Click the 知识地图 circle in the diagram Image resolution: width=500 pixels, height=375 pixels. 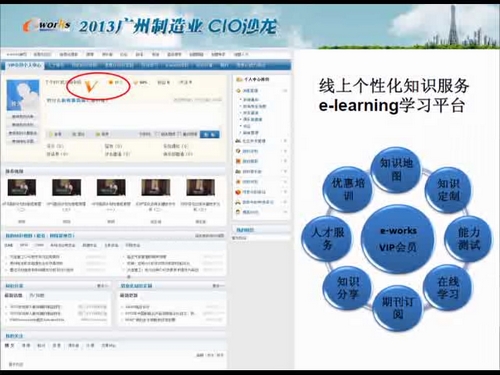[x=396, y=169]
